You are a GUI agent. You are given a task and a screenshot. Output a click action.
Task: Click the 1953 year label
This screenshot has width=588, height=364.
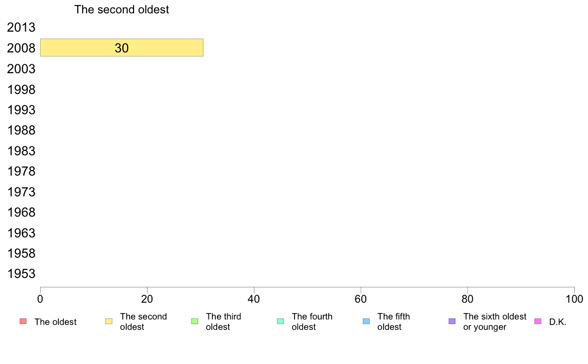click(21, 273)
